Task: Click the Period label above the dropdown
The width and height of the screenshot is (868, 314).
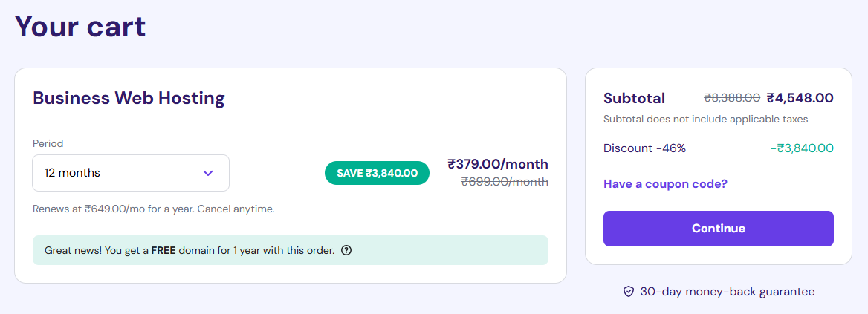Action: click(48, 143)
